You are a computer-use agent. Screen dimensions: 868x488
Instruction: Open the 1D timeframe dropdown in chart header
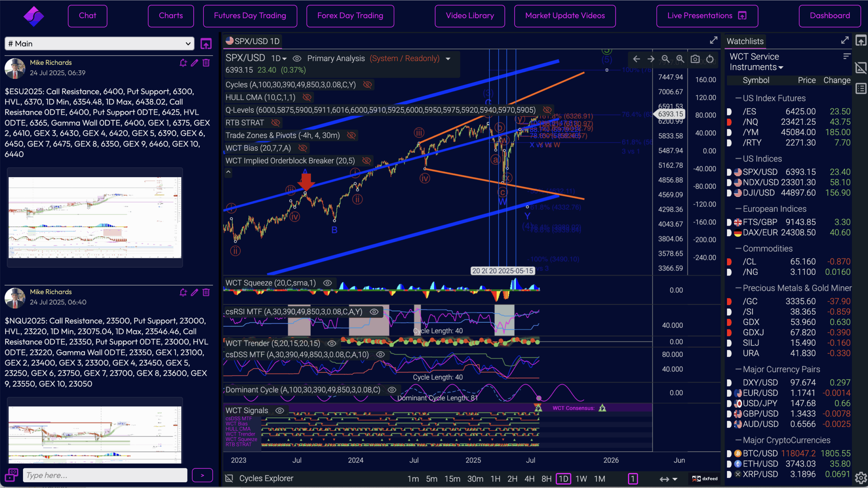pyautogui.click(x=279, y=59)
